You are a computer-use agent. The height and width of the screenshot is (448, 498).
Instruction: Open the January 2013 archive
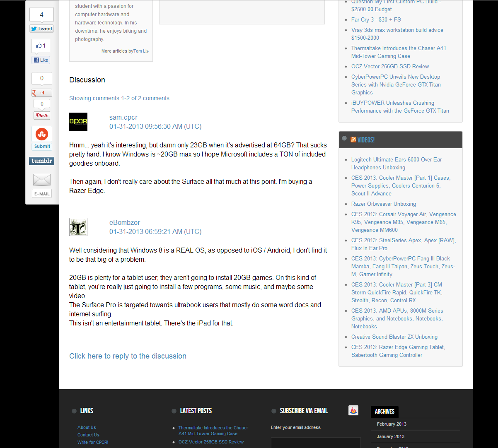[x=390, y=436]
